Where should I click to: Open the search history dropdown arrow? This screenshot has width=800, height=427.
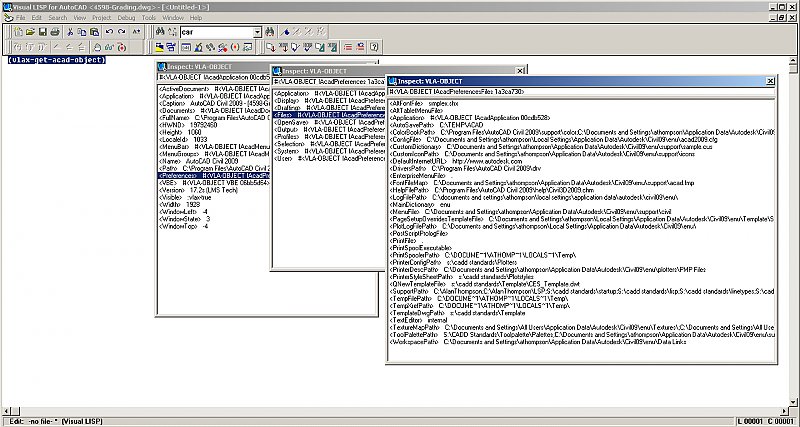click(257, 32)
